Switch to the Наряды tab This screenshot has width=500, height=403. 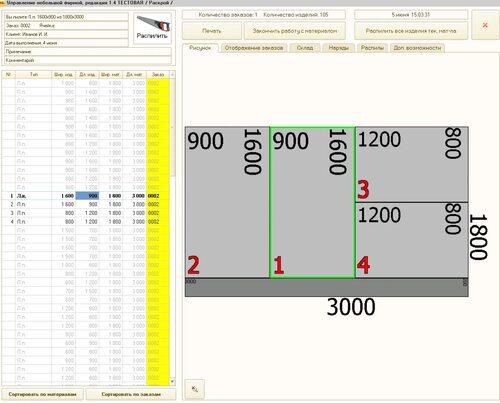(338, 48)
